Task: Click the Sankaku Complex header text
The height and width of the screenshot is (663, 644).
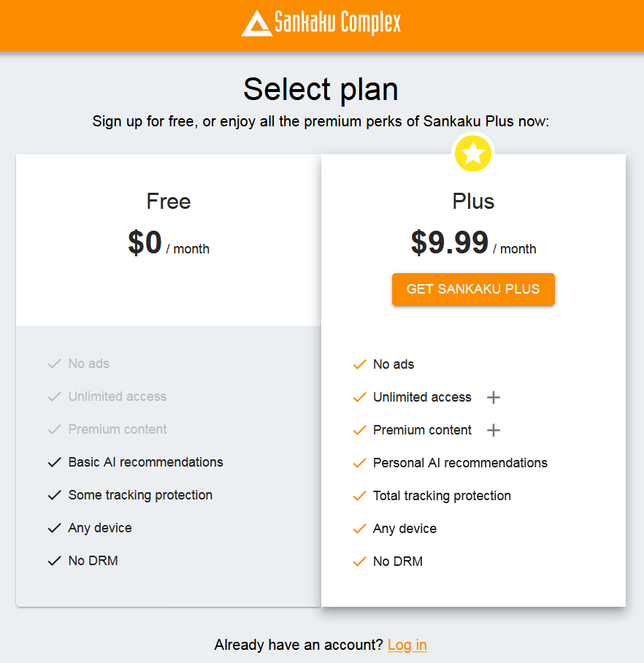Action: coord(337,22)
